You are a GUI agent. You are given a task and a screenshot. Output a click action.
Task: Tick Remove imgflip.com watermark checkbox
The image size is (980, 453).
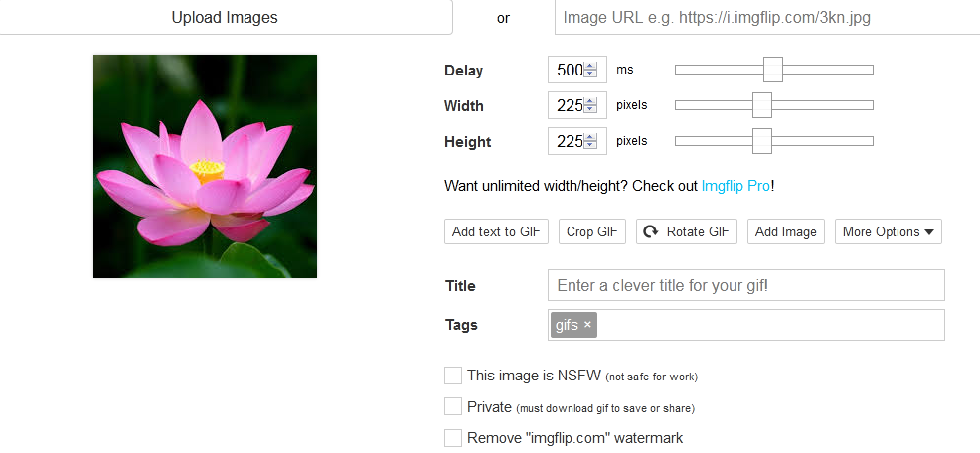click(453, 437)
